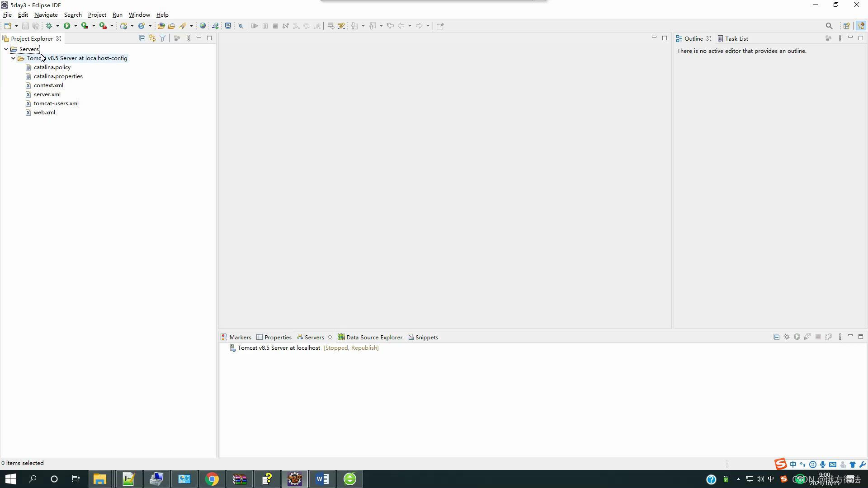Open dropdown arrow next to Coverage icon

point(94,26)
